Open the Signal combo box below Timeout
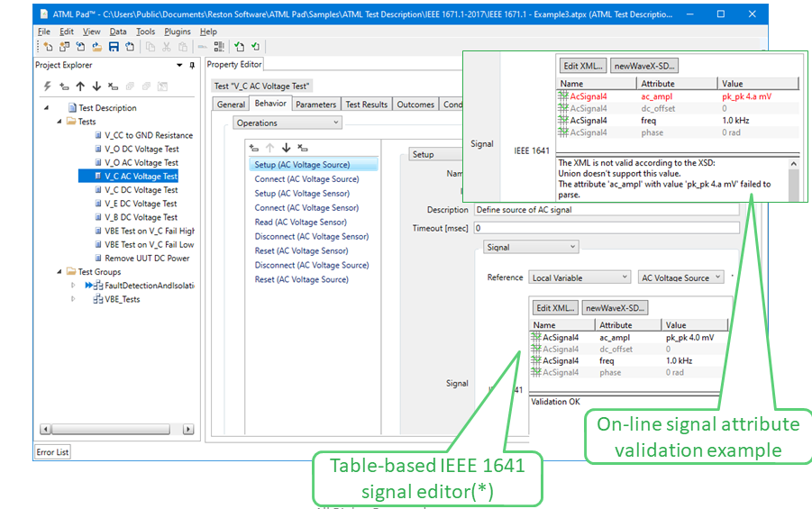 click(x=531, y=248)
